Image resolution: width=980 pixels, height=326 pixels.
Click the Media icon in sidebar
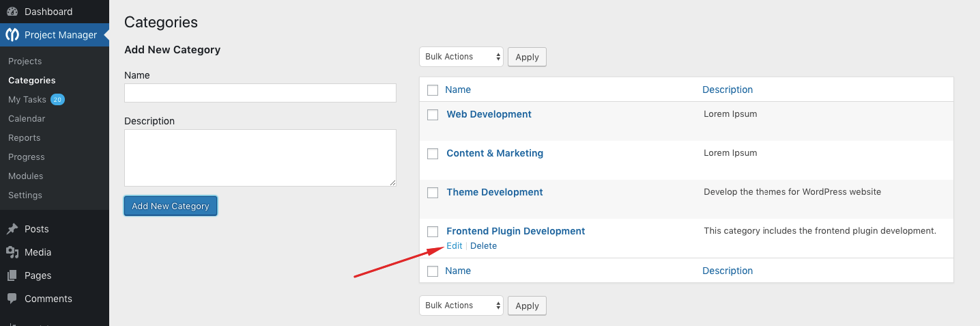coord(12,252)
